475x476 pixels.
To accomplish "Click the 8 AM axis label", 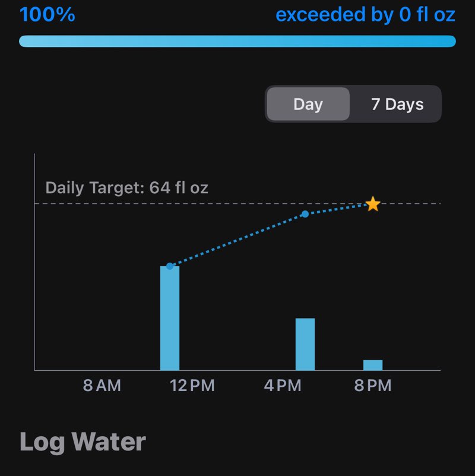I will pyautogui.click(x=102, y=386).
